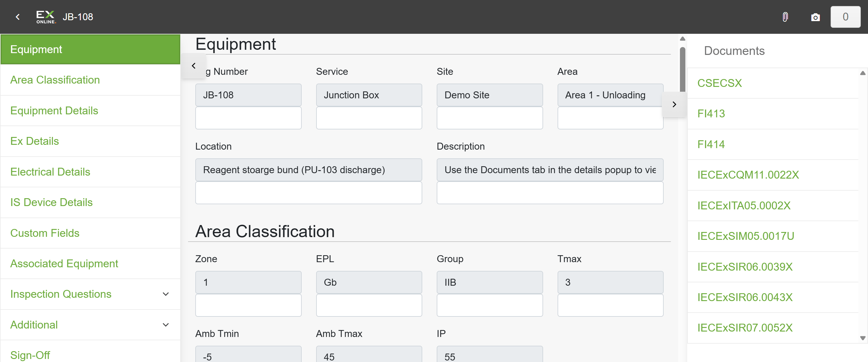Go to Area Classification section
The height and width of the screenshot is (362, 868).
[x=90, y=80]
